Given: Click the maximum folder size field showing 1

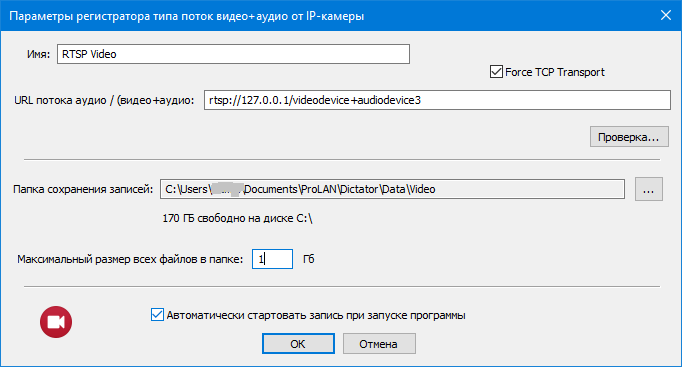Looking at the screenshot, I should 272,259.
